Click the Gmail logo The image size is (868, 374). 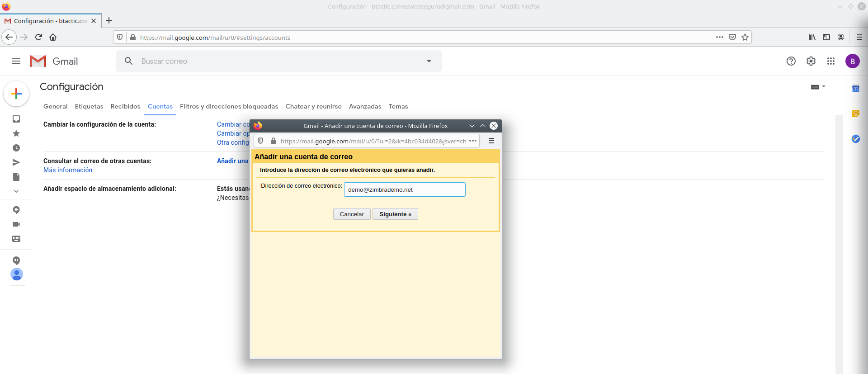(x=54, y=61)
